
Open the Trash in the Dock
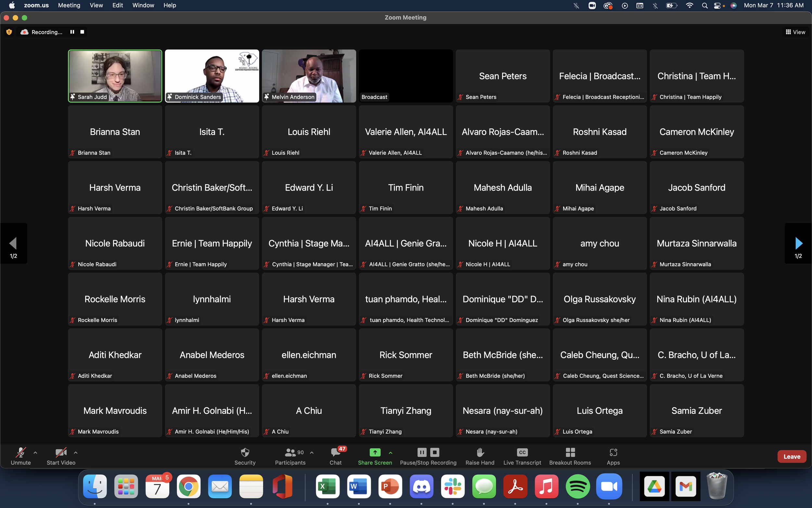click(717, 486)
